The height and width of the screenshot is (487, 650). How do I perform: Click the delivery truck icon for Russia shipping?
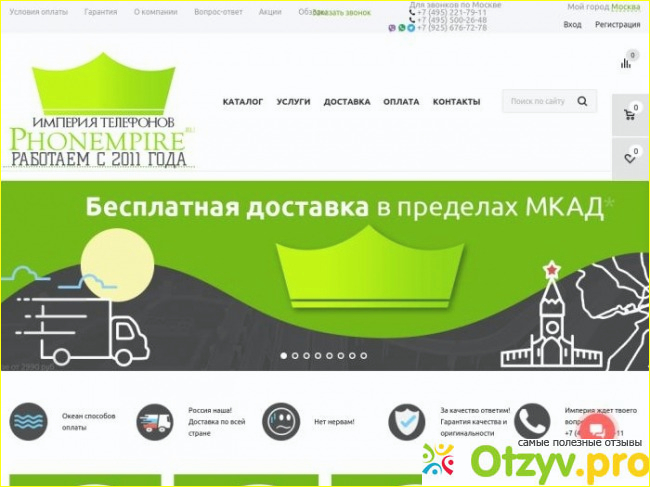(x=154, y=421)
